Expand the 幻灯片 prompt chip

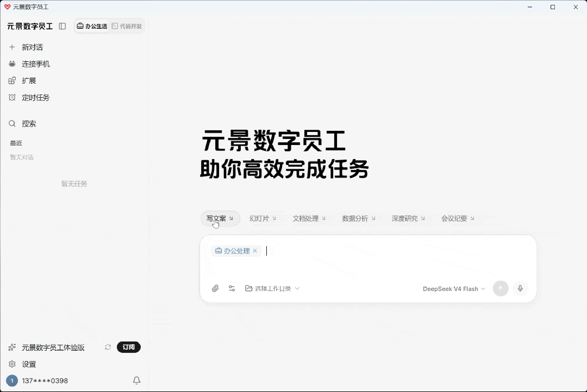[x=263, y=218]
